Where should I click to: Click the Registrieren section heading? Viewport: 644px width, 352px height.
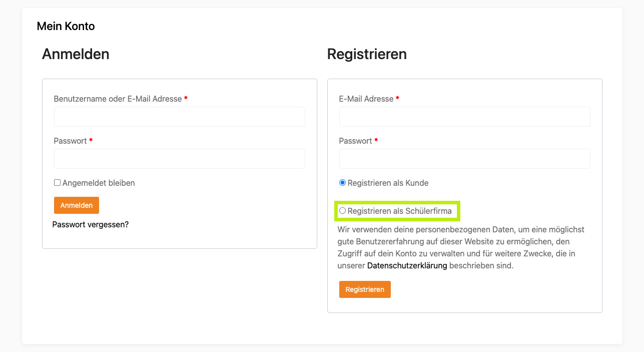coord(367,54)
